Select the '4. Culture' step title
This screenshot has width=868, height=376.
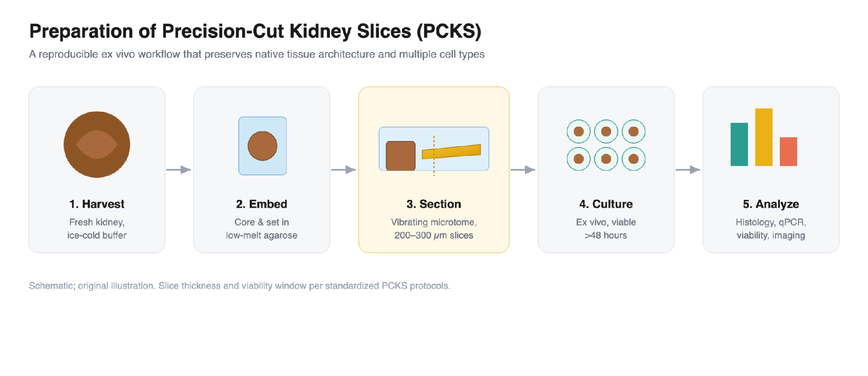606,204
